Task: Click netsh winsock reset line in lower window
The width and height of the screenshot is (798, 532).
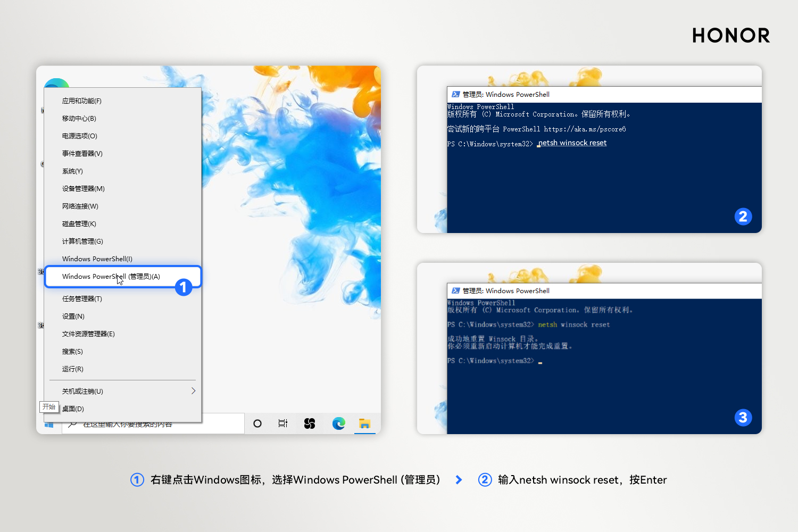Action: pyautogui.click(x=573, y=325)
